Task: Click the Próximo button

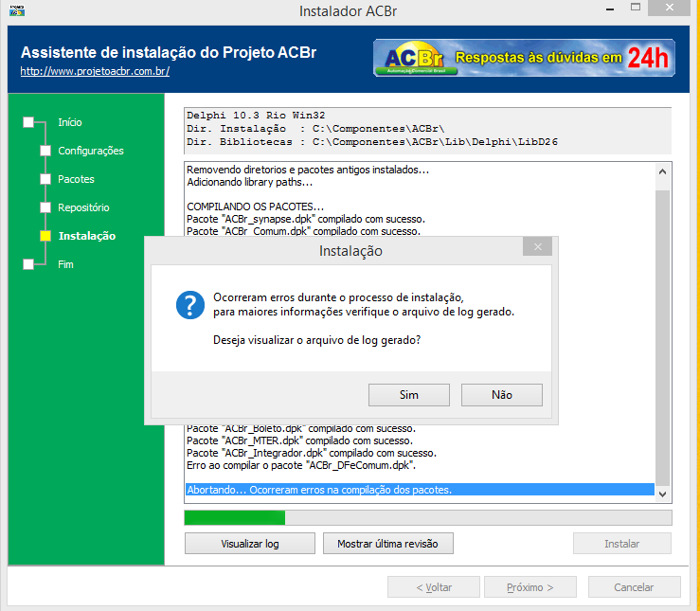Action: (x=529, y=587)
